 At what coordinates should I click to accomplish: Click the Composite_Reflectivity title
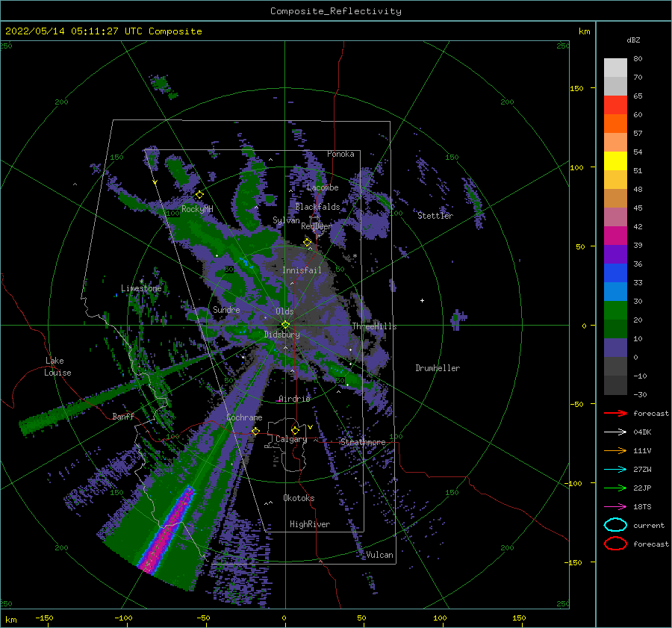coord(336,11)
